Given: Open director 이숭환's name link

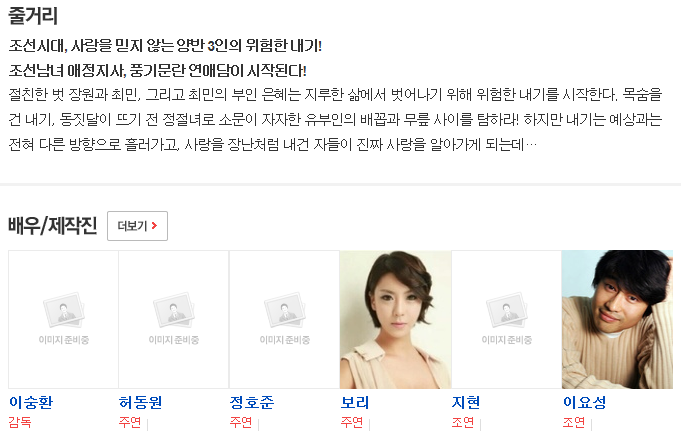Looking at the screenshot, I should [31, 402].
